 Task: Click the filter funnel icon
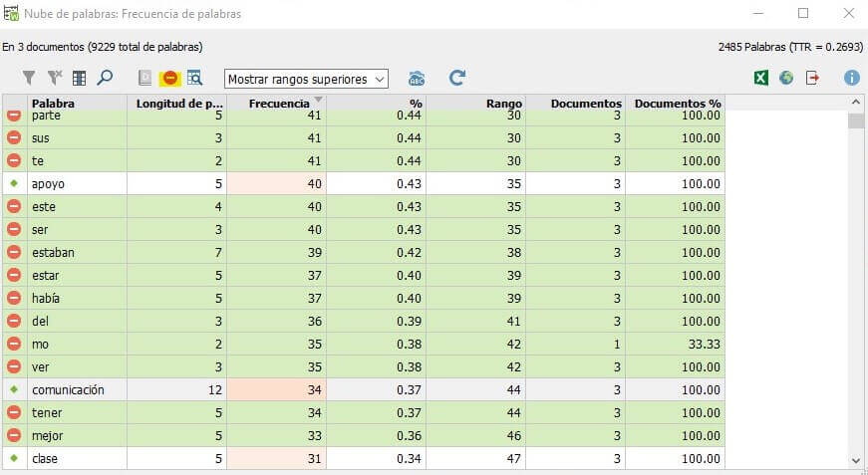pos(29,79)
